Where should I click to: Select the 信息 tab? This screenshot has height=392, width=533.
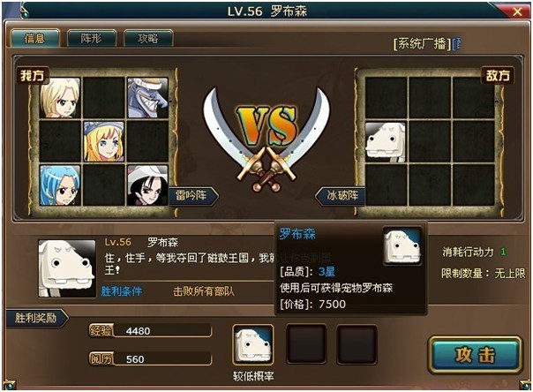click(35, 38)
